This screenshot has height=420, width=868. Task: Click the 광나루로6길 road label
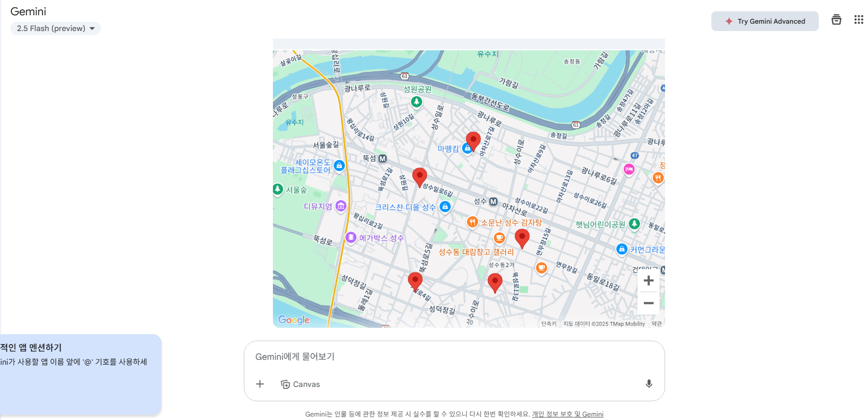(599, 176)
